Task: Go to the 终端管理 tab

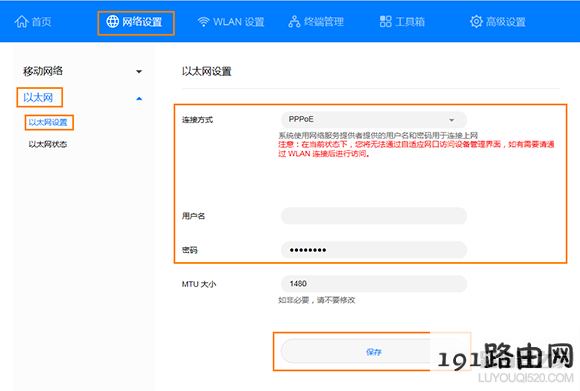Action: [316, 22]
